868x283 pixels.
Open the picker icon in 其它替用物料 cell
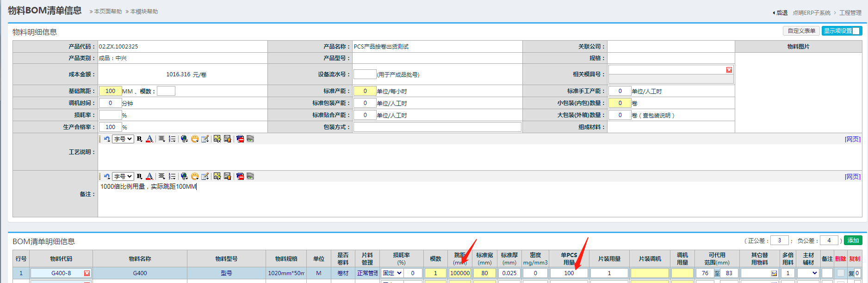click(x=774, y=273)
